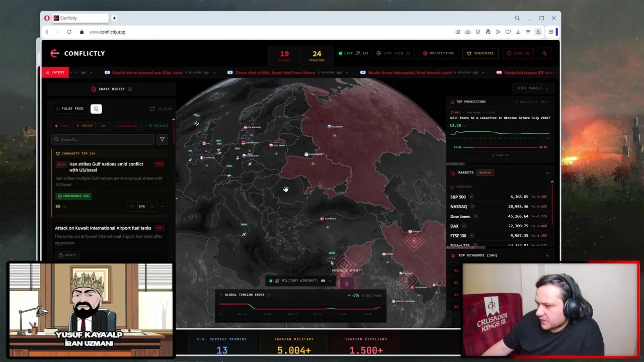
Task: Refresh the Pulse Feed with the refresh icon
Action: point(152,109)
